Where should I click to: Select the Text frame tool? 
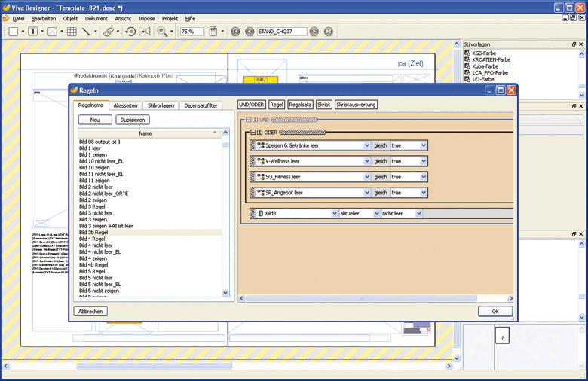click(x=33, y=32)
